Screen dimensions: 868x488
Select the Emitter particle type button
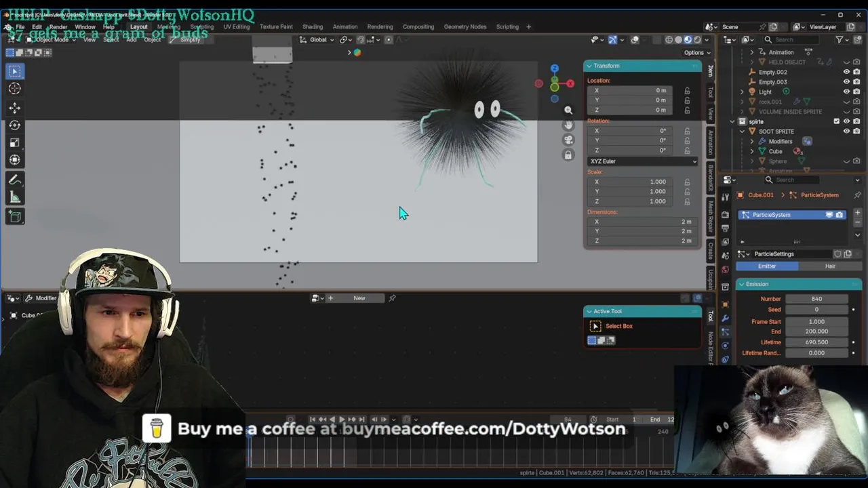tap(767, 266)
